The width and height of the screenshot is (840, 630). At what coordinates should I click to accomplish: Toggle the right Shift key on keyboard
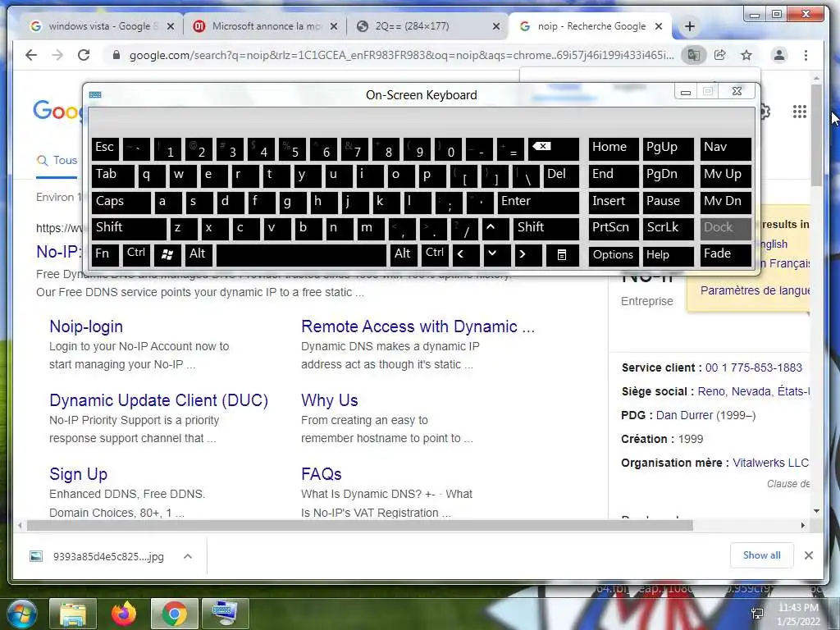coord(546,229)
